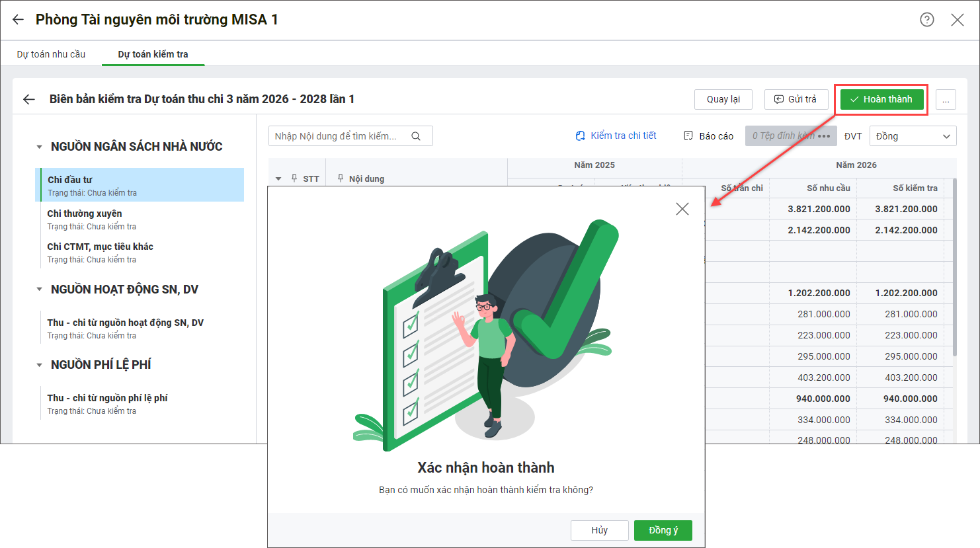Click the green Hoàn thành button
980x548 pixels.
click(881, 99)
